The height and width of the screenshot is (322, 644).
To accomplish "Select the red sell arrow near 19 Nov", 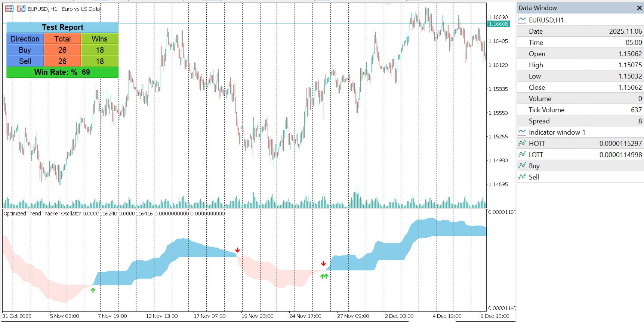I will click(237, 250).
